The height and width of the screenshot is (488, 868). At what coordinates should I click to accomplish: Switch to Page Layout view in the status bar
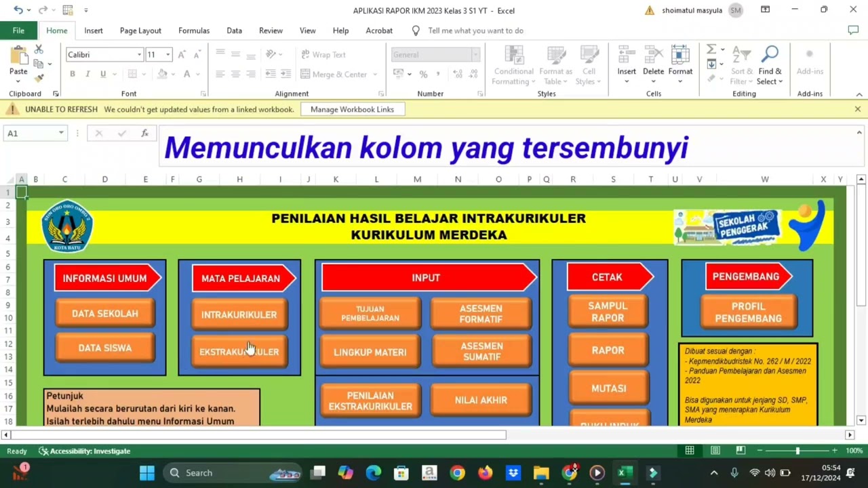[715, 451]
